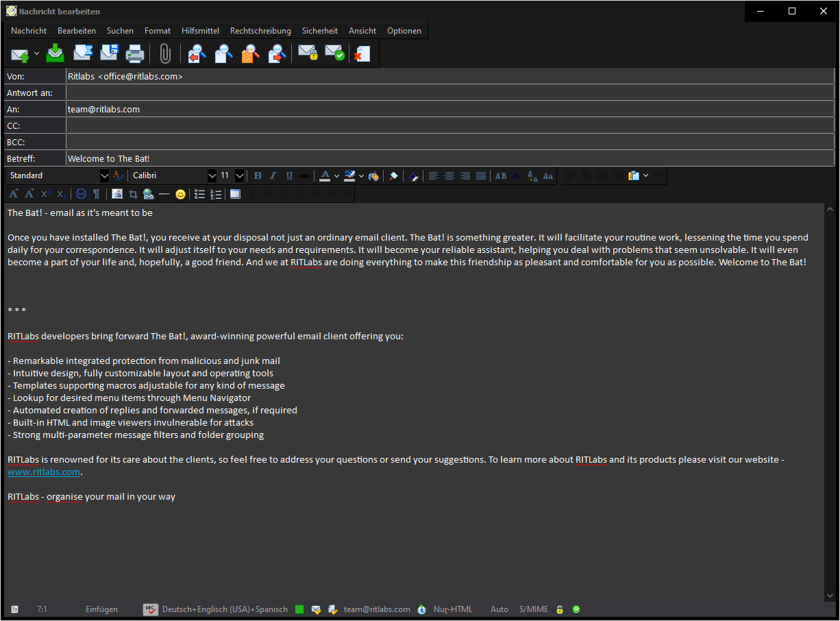This screenshot has width=840, height=621.
Task: Open the Nachricht menu
Action: tap(29, 31)
